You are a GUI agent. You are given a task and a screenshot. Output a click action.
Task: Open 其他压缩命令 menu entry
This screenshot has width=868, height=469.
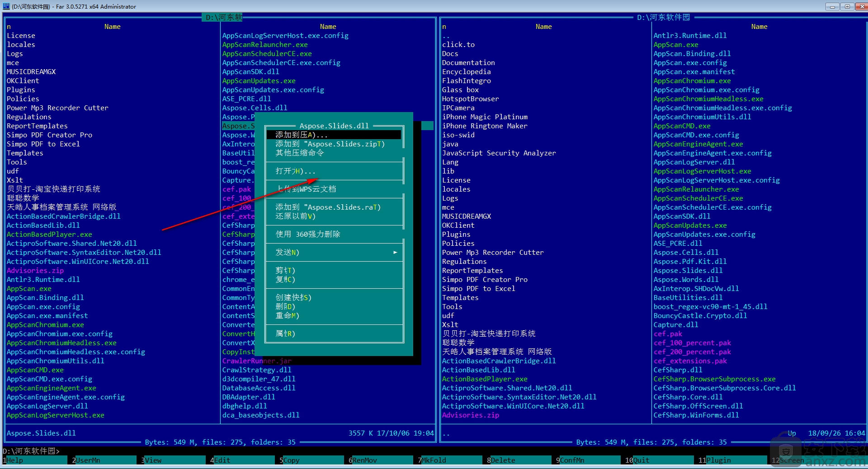[334, 153]
